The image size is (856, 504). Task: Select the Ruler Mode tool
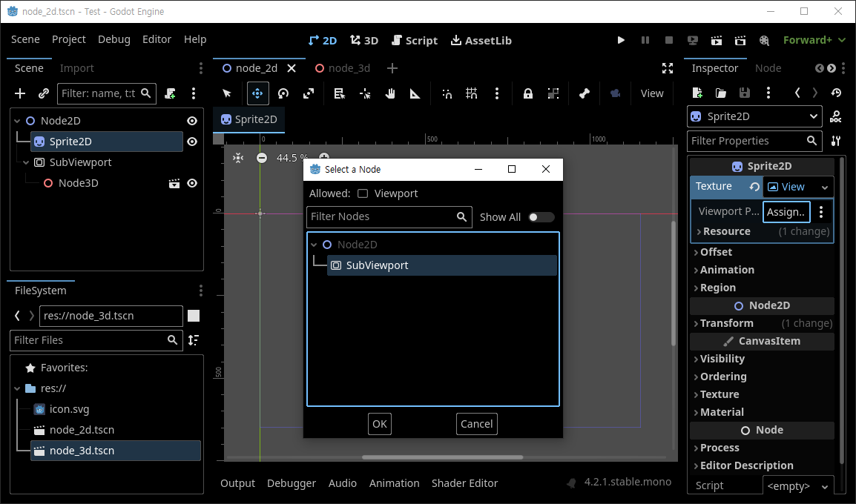pyautogui.click(x=415, y=93)
